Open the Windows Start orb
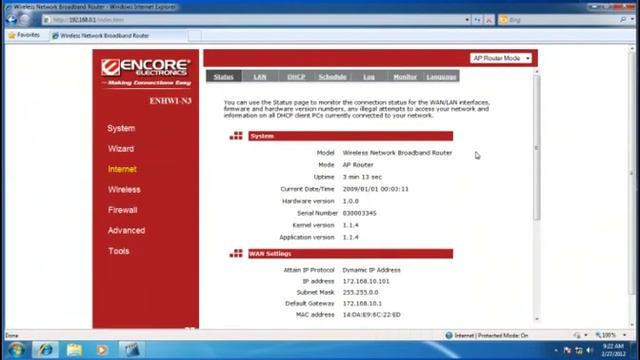The image size is (640, 360). (16, 350)
